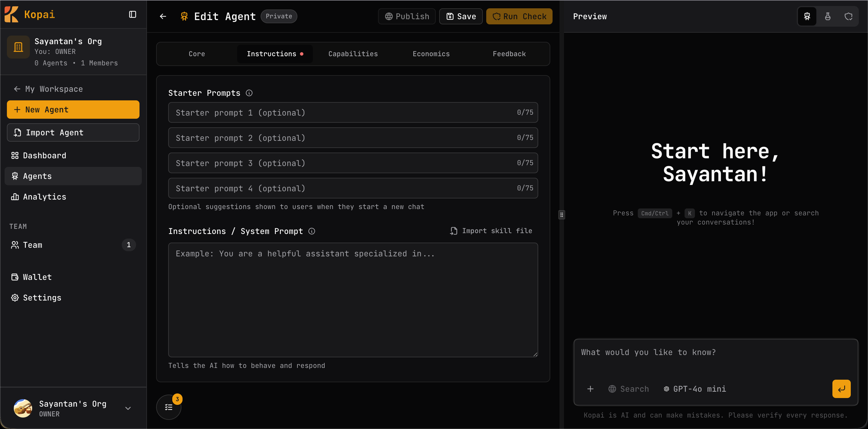Click the 'Kopai is AI and can make mistakes' disclaimer

coord(715,415)
